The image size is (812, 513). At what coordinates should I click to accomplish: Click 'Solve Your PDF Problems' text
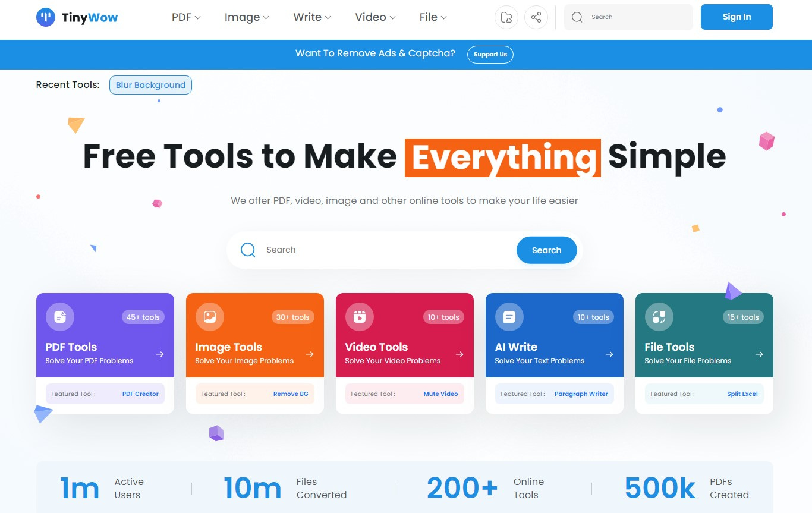pyautogui.click(x=89, y=361)
